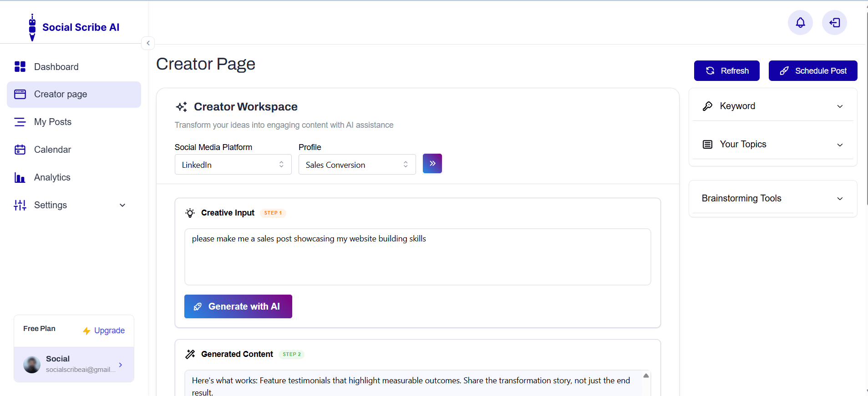Click the My Posts lines icon
Screen dimensions: 868x396
20,122
